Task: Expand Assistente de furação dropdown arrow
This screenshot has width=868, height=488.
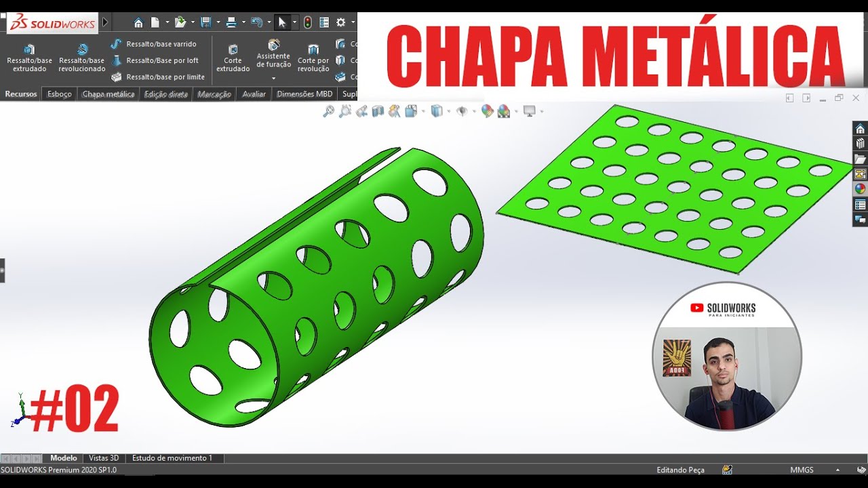Action: click(x=273, y=79)
